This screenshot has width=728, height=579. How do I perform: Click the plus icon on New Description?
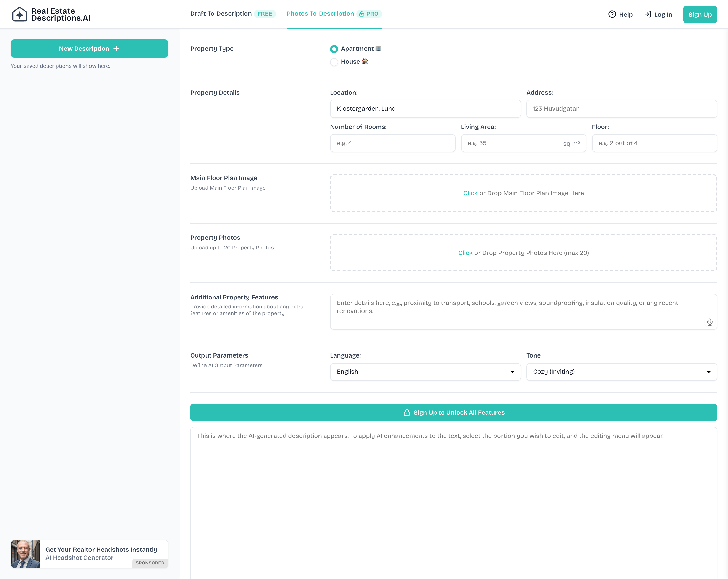(117, 49)
